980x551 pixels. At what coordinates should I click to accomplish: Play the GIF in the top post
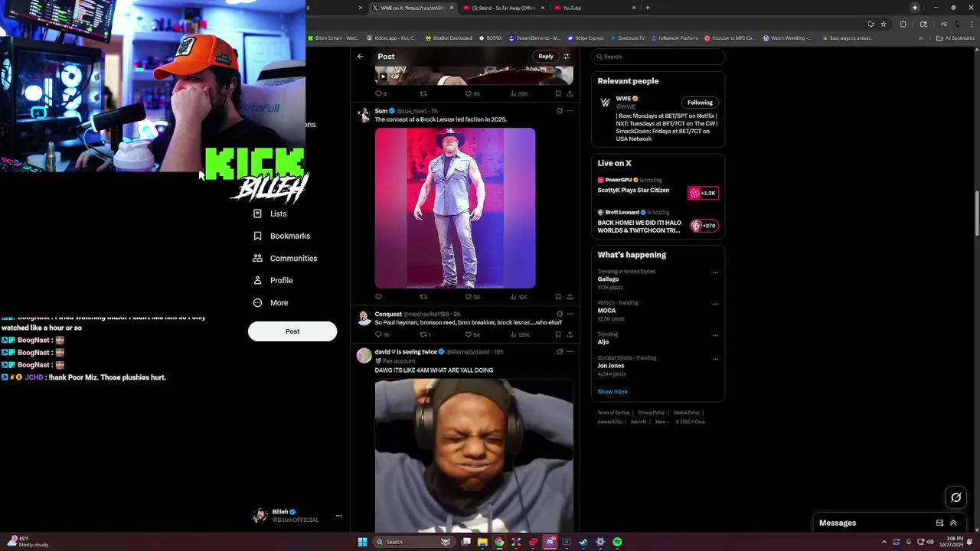(x=384, y=77)
